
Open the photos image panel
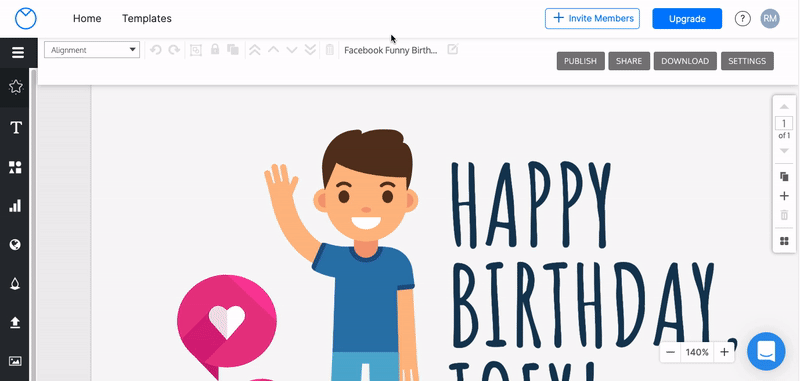pyautogui.click(x=15, y=361)
